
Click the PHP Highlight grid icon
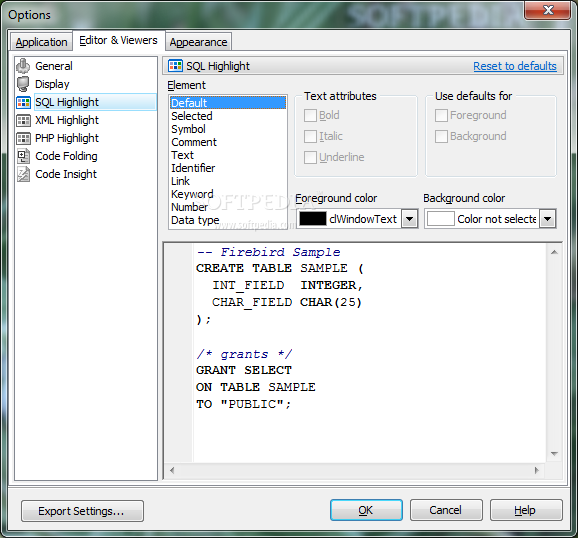click(23, 138)
